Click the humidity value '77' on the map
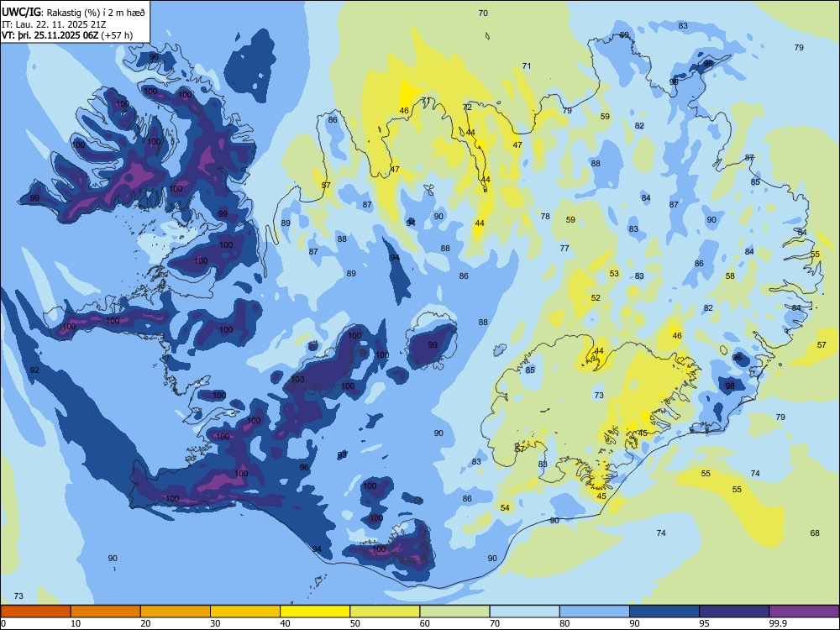The image size is (840, 630). tap(564, 248)
